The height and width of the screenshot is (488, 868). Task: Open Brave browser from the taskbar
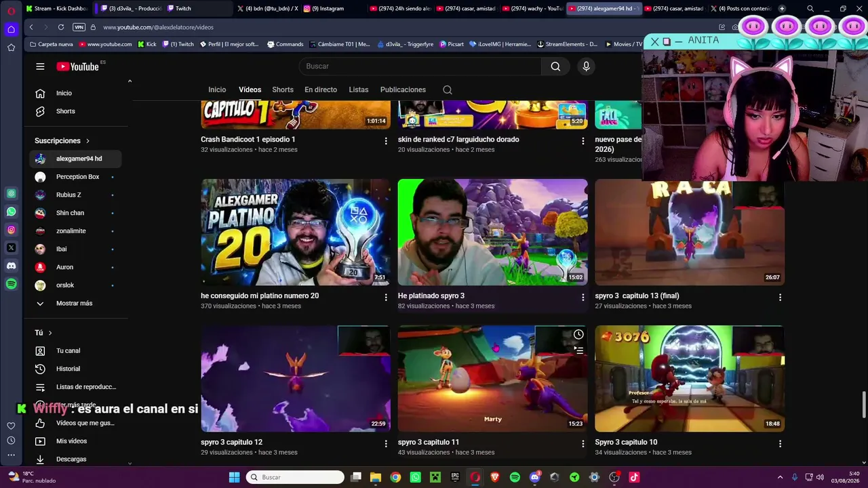click(x=494, y=477)
